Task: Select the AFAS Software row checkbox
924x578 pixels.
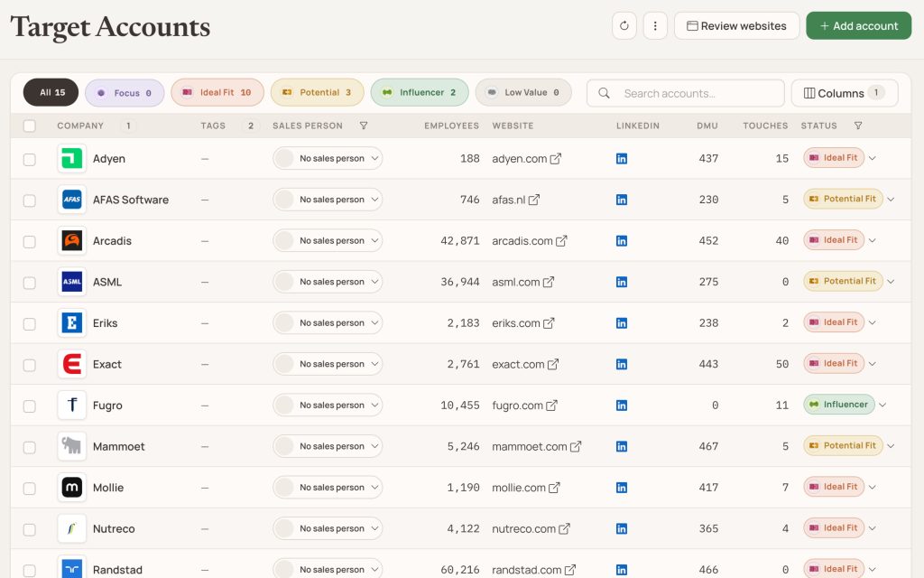Action: pos(30,200)
